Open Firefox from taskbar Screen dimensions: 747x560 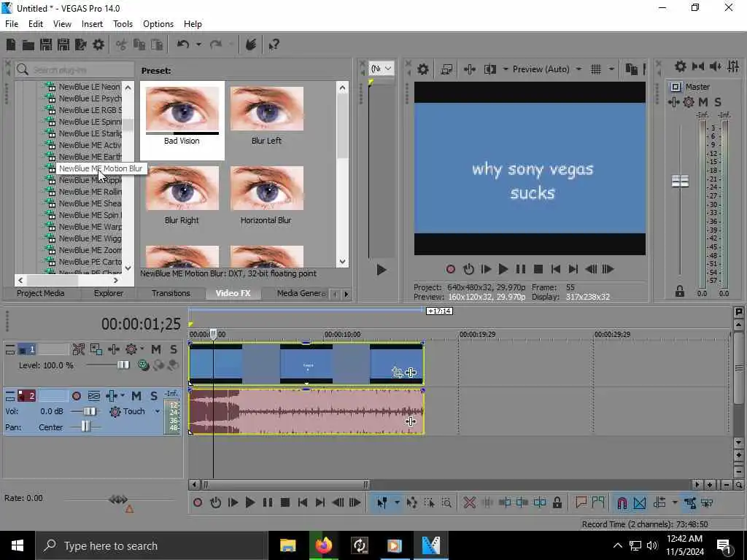[x=323, y=545]
